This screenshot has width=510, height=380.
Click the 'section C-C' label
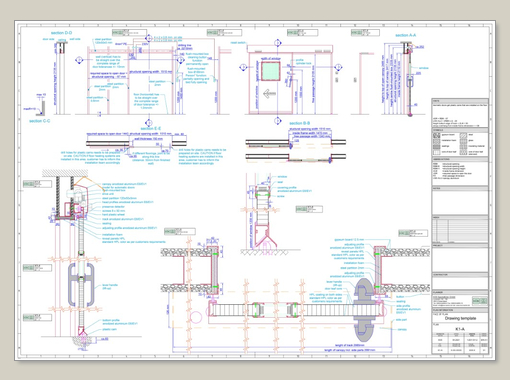click(39, 121)
